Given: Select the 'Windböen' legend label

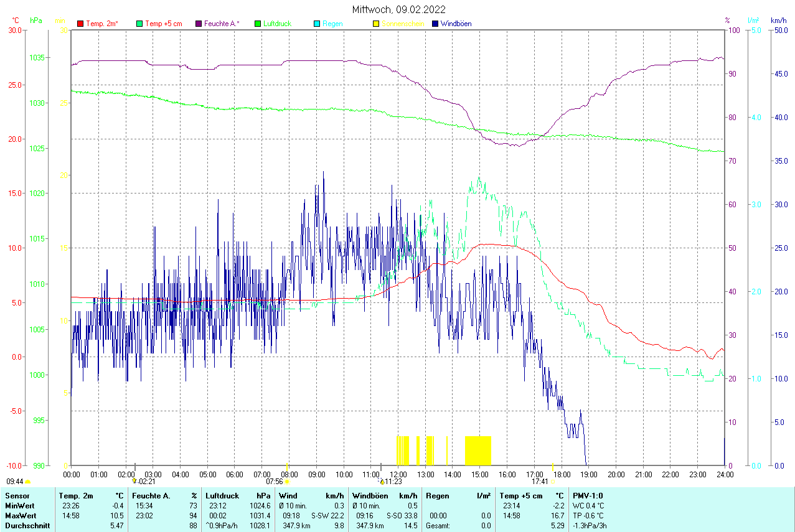Looking at the screenshot, I should pos(456,24).
